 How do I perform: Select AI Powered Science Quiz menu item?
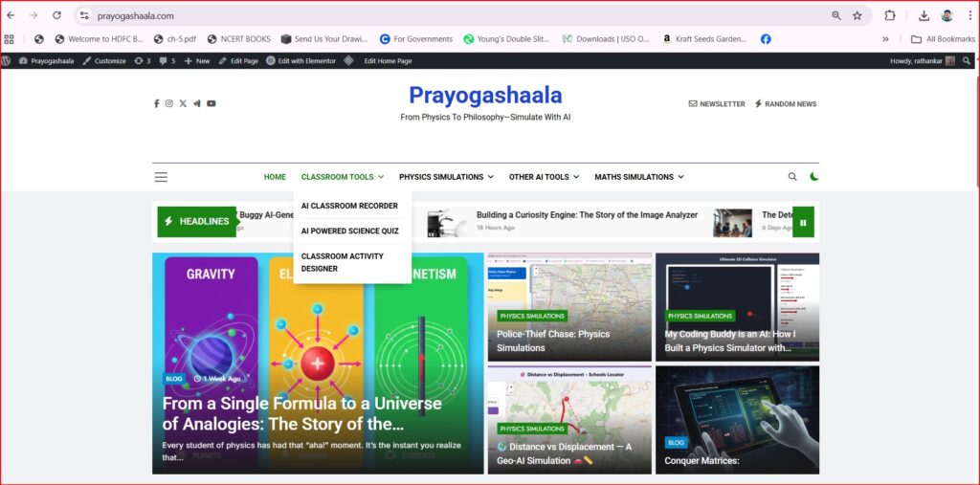[349, 231]
